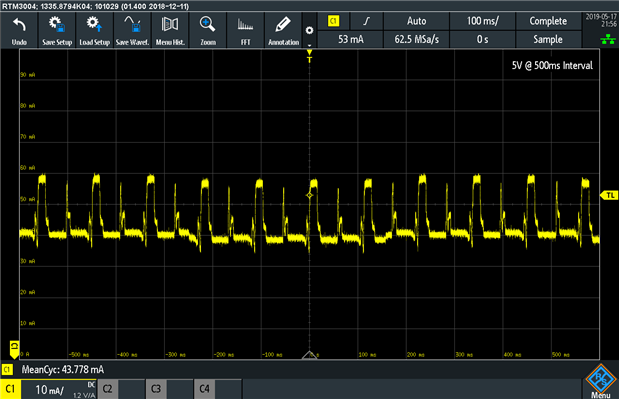This screenshot has width=619, height=399.
Task: Open toolbar settings gear
Action: click(x=310, y=30)
